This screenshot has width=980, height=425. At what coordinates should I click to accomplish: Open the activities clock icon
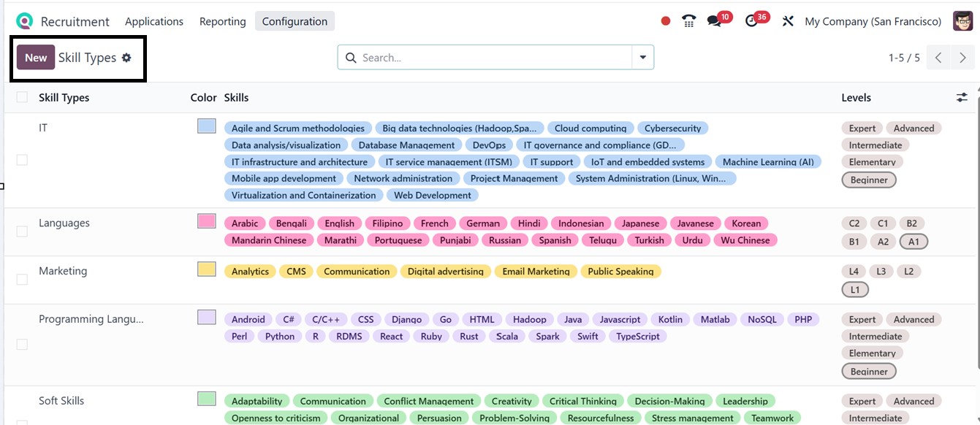(x=751, y=21)
